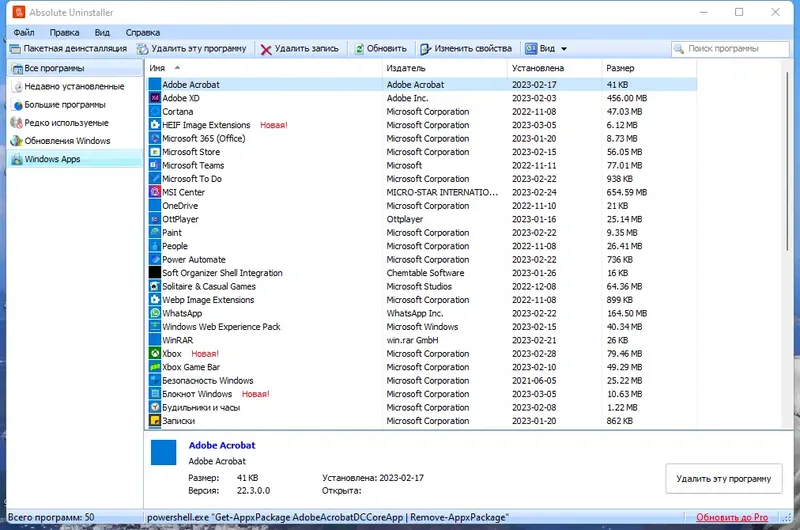
Task: Click the Удалить эту программу toolbar icon
Action: click(x=142, y=49)
